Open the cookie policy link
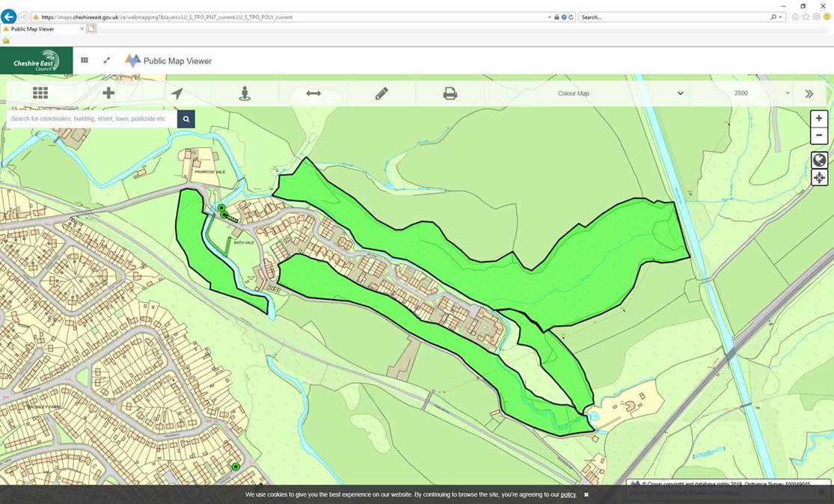The width and height of the screenshot is (834, 504). [568, 495]
